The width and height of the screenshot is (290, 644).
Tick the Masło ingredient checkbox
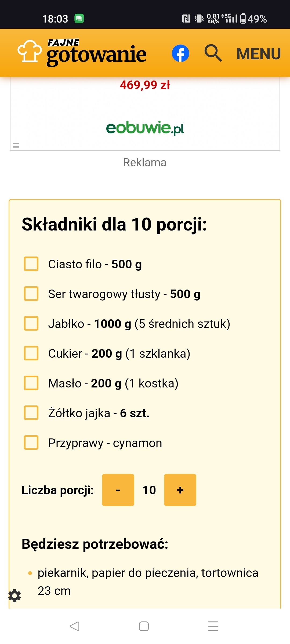31,383
